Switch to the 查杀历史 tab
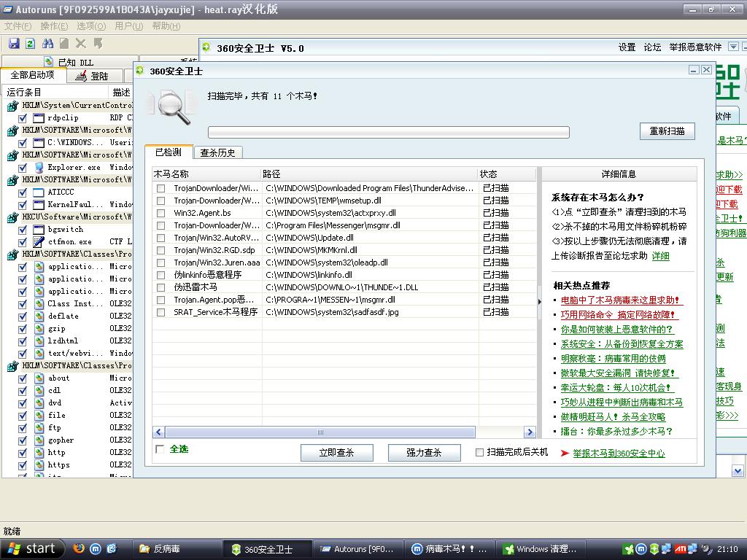The height and width of the screenshot is (560, 747). pyautogui.click(x=217, y=152)
